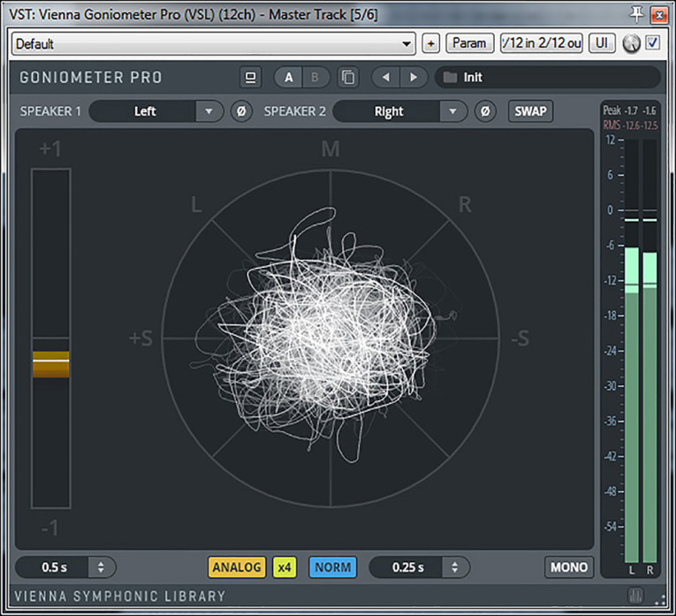Click the bottom-right meter settings icon
The width and height of the screenshot is (676, 616).
pyautogui.click(x=634, y=596)
